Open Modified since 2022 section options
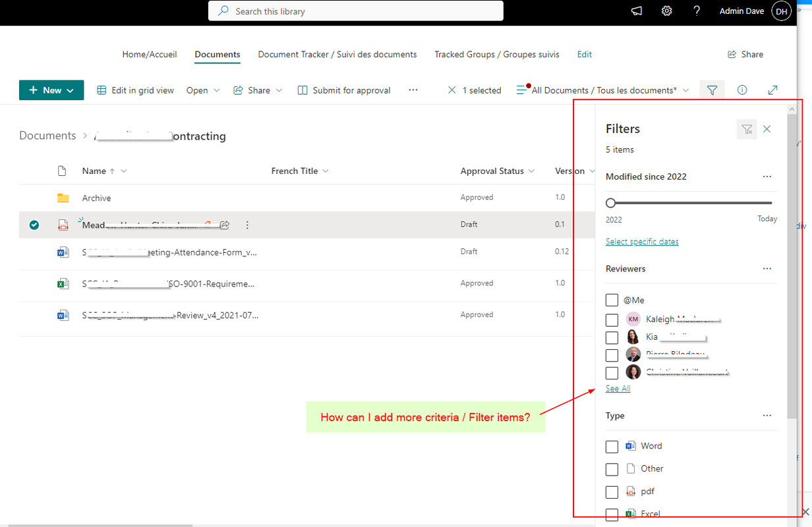 click(x=767, y=177)
